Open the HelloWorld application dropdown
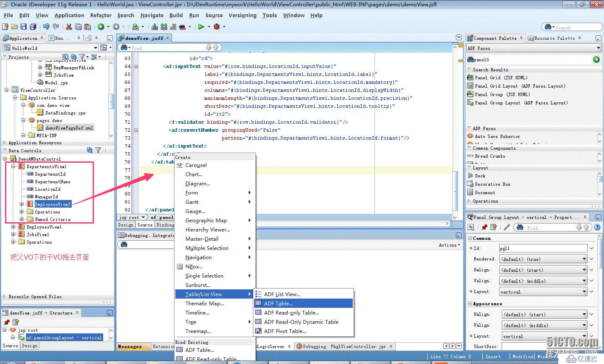 (x=96, y=48)
